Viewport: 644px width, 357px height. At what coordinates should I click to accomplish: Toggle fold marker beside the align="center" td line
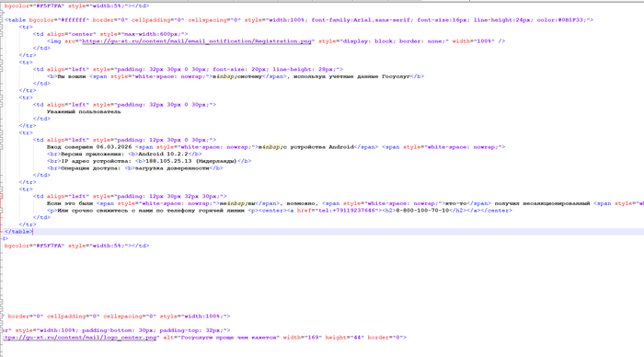pyautogui.click(x=2, y=34)
